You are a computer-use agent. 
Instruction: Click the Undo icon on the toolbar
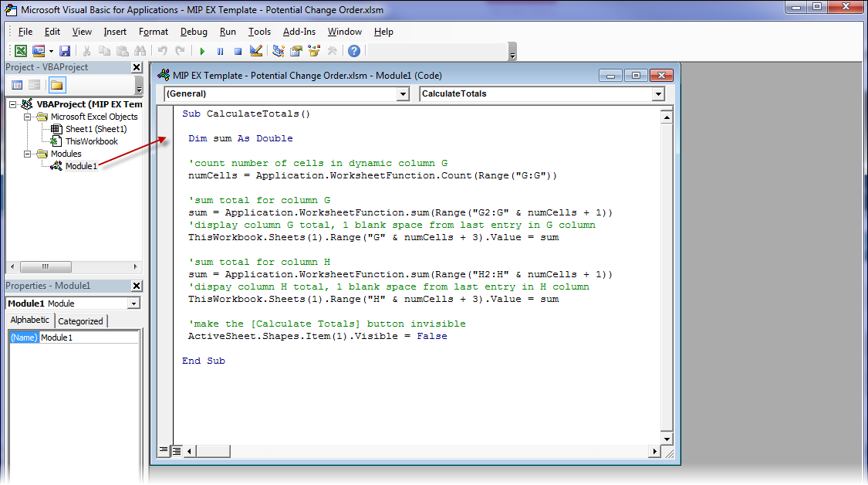point(163,51)
